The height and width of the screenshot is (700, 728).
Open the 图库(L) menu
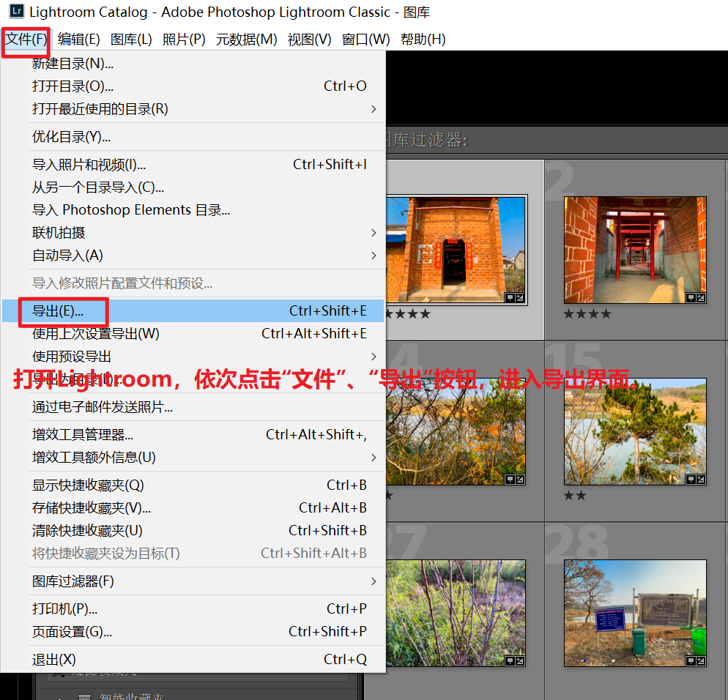131,40
